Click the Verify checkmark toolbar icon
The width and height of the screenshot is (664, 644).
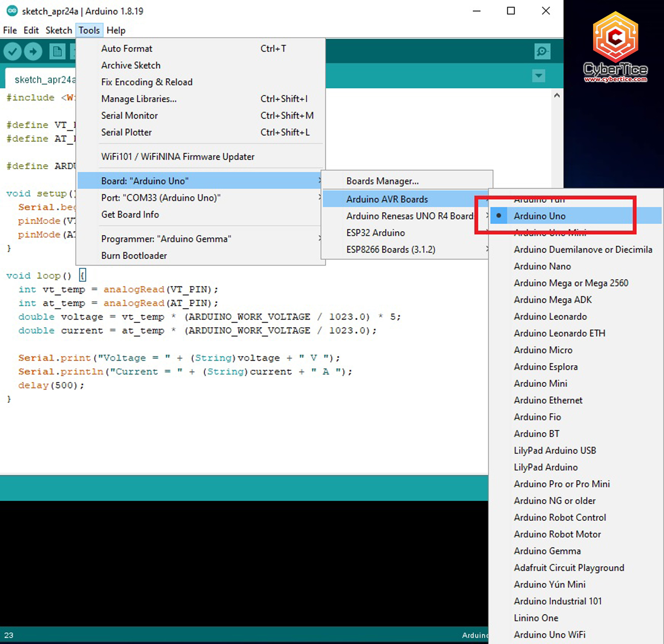click(x=13, y=52)
